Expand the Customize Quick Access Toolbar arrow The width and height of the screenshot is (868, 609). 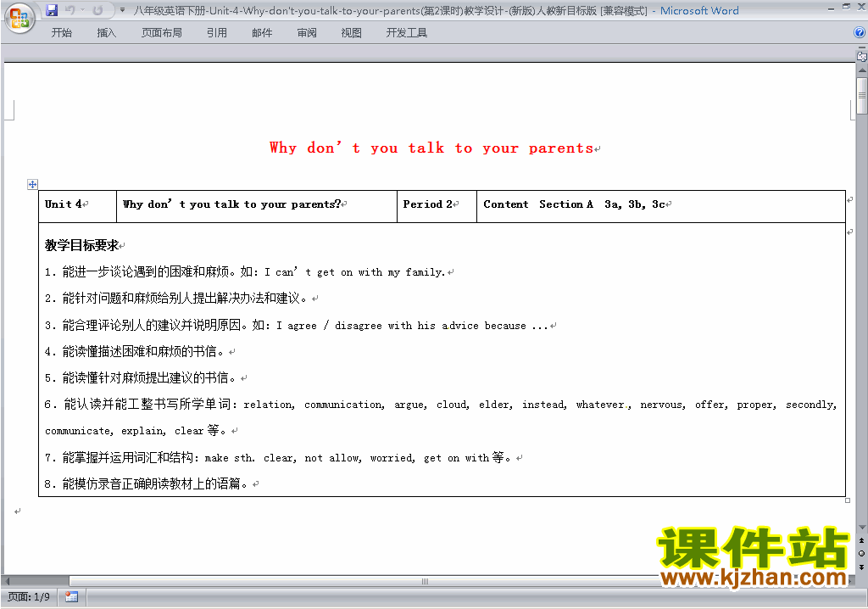pos(122,10)
